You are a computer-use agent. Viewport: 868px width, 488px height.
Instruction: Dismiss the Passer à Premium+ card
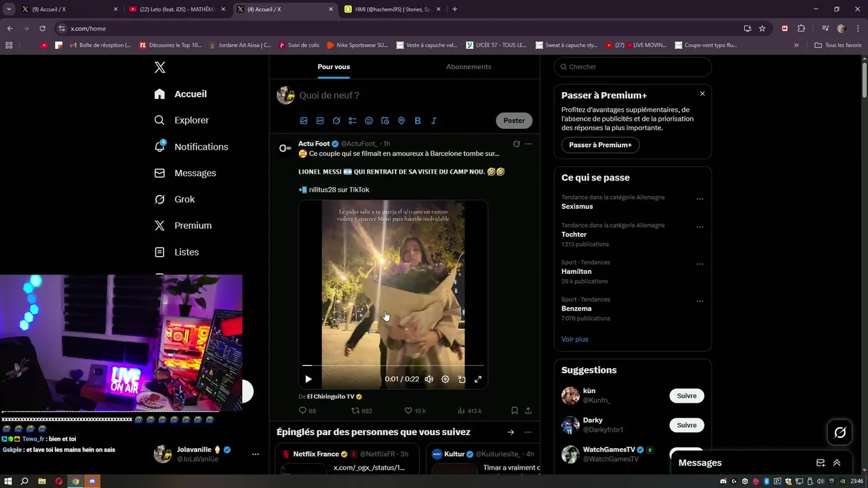pos(703,94)
